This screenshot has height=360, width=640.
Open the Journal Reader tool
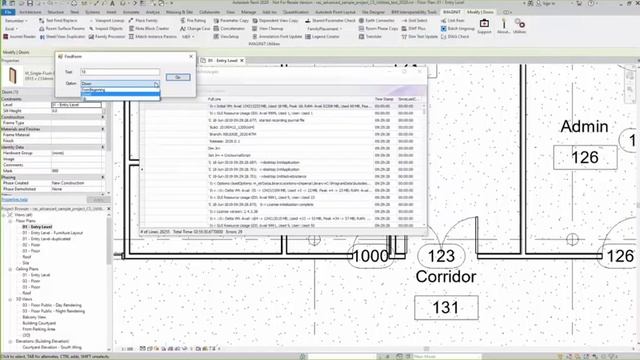pos(20,36)
